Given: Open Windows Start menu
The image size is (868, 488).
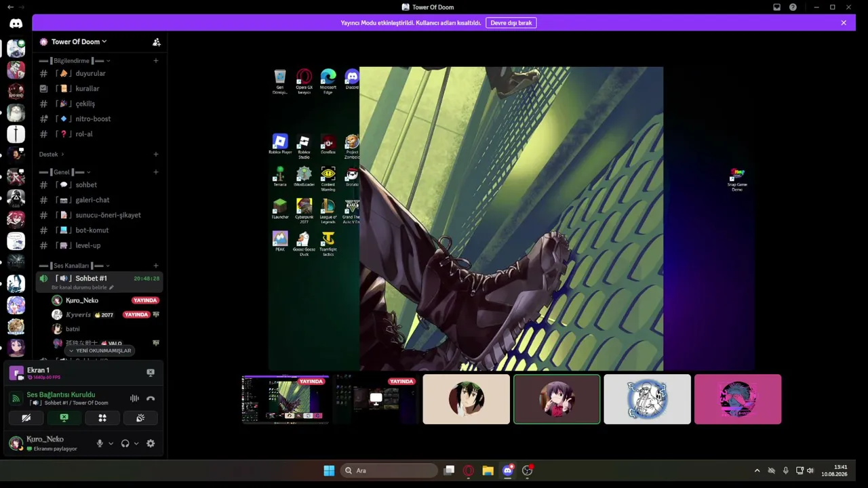Looking at the screenshot, I should (329, 470).
